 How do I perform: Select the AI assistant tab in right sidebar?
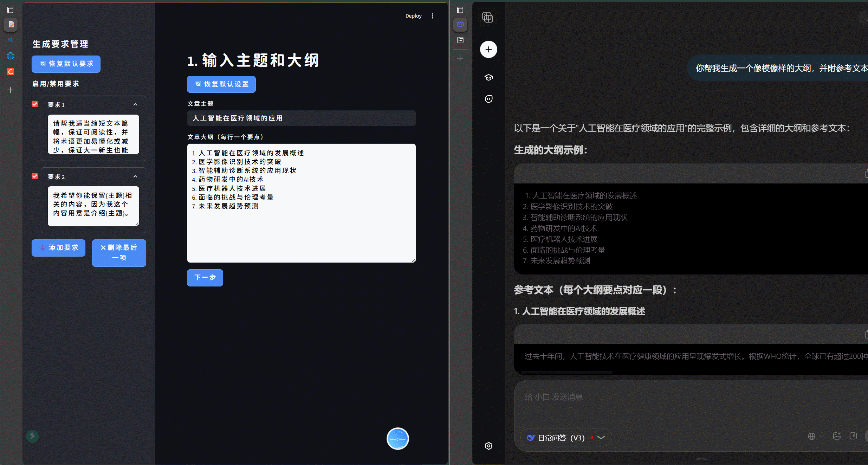(x=460, y=24)
